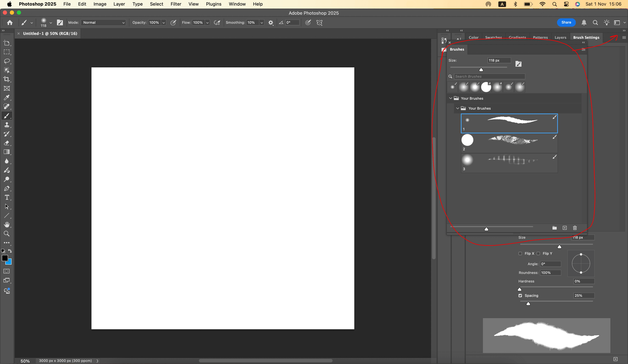Collapse the nested Your Brushes folder

(458, 108)
